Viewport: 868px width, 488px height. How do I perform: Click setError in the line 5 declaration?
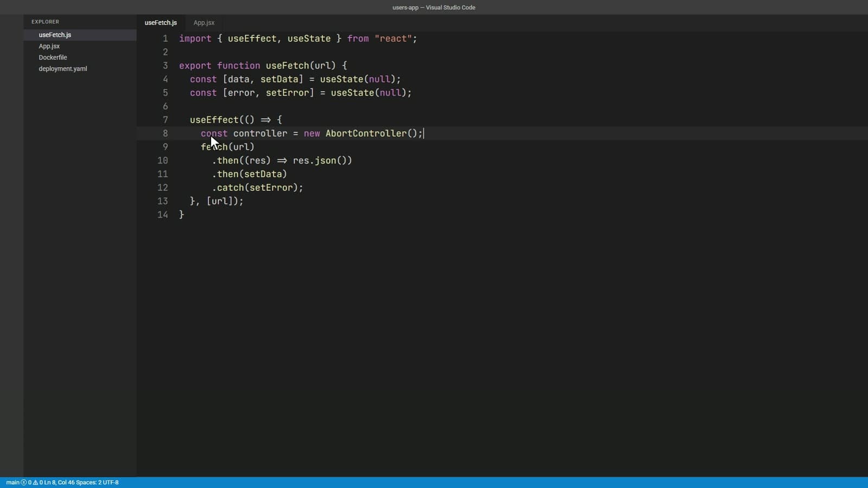[x=288, y=93]
